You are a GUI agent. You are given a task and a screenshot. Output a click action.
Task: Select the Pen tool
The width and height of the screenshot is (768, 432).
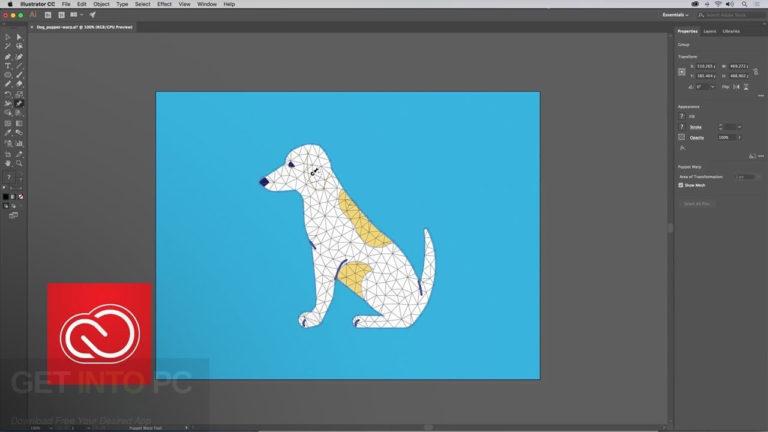click(8, 57)
